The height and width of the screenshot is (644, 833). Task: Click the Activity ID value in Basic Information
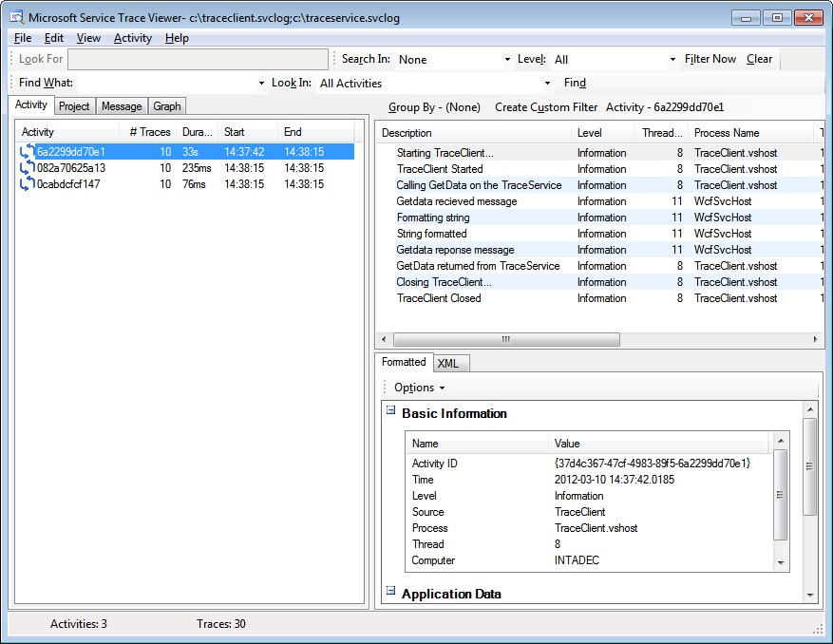(x=653, y=464)
